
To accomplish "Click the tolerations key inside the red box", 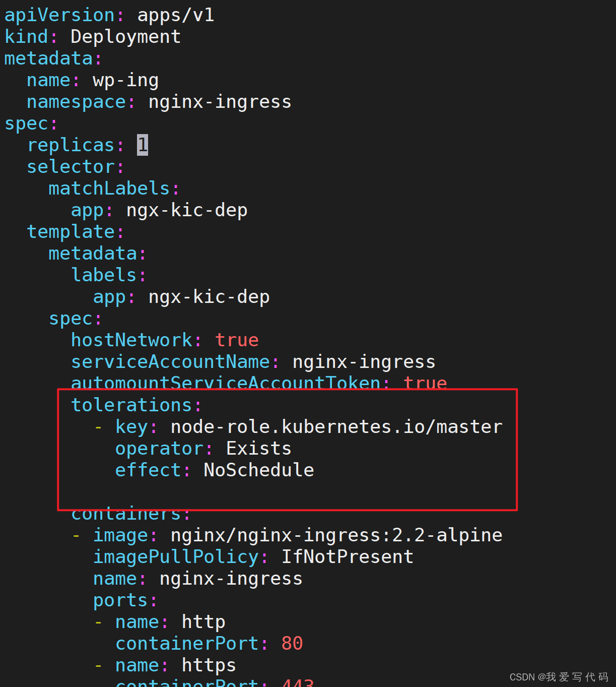I will click(x=131, y=405).
